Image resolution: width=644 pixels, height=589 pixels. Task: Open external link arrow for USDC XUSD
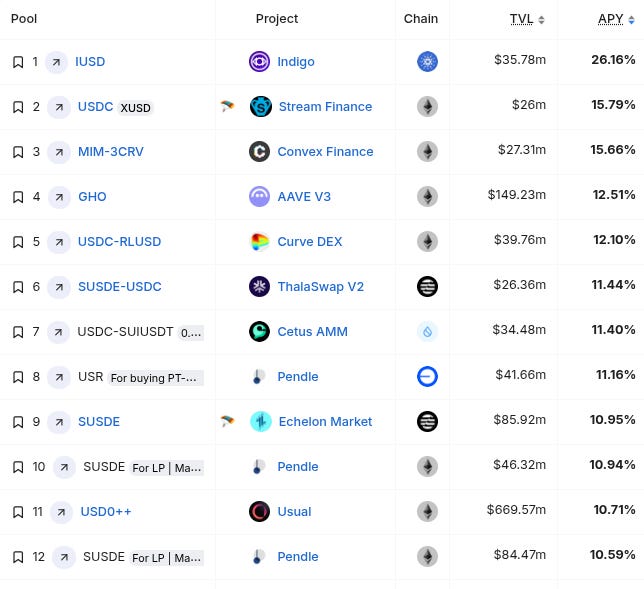tap(59, 107)
